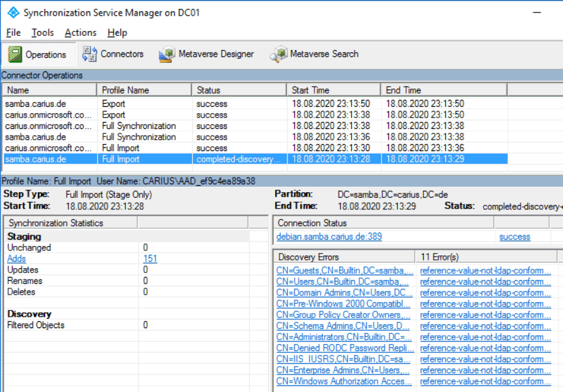
Task: Minimize the Synchronization Service Manager window
Action: click(537, 13)
